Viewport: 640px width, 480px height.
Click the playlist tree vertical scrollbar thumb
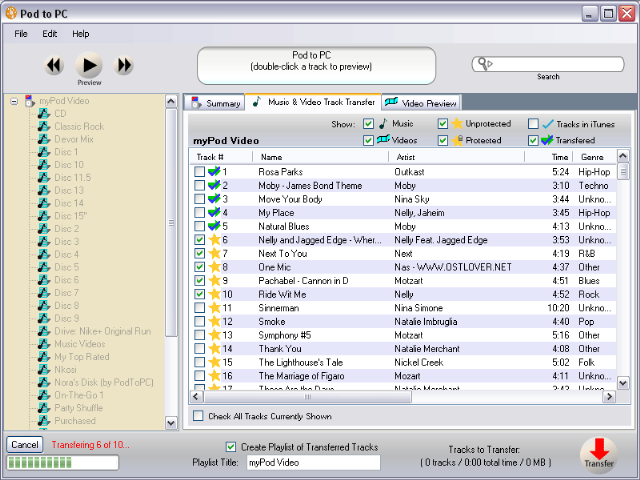(171, 223)
